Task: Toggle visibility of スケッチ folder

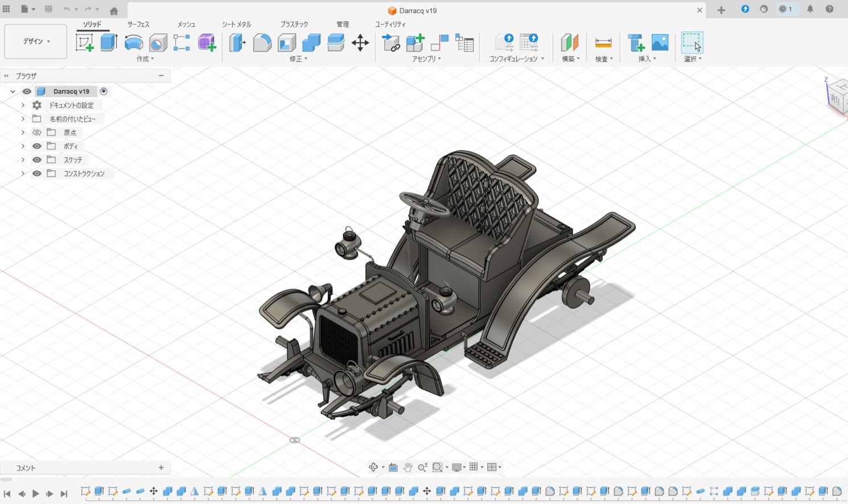Action: pos(37,160)
